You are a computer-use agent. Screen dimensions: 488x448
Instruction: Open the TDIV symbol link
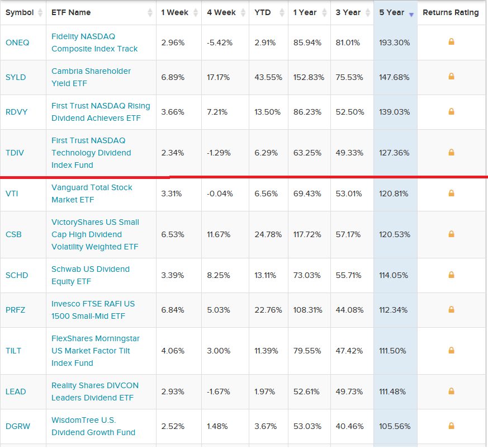point(15,153)
